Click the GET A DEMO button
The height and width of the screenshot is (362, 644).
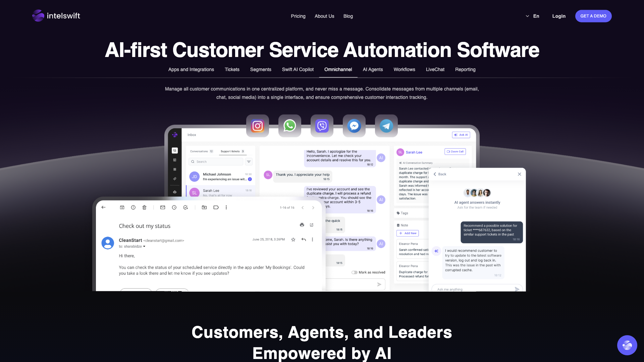(x=594, y=16)
